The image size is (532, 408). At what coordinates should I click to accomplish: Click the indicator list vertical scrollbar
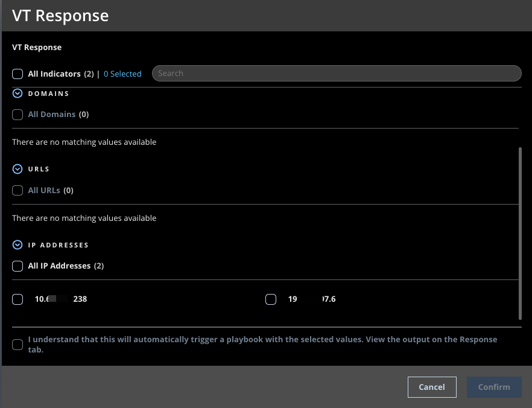[520, 233]
